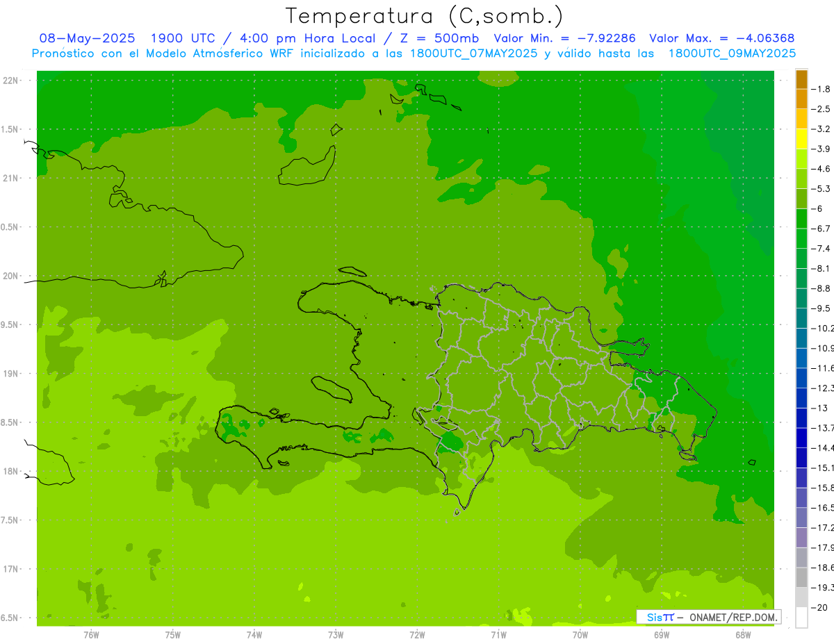Click the "74W" longitude axis label

click(254, 635)
